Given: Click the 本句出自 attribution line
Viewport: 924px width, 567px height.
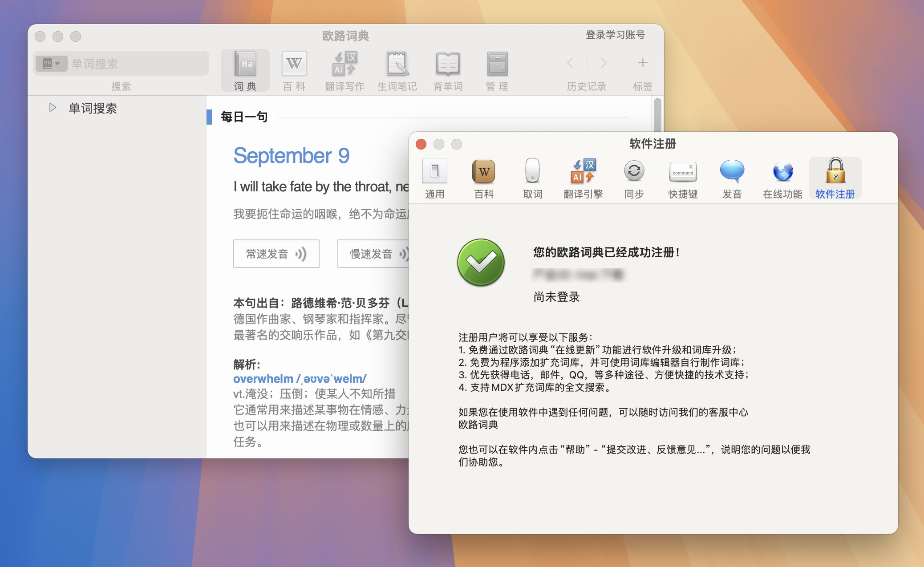Looking at the screenshot, I should tap(320, 303).
